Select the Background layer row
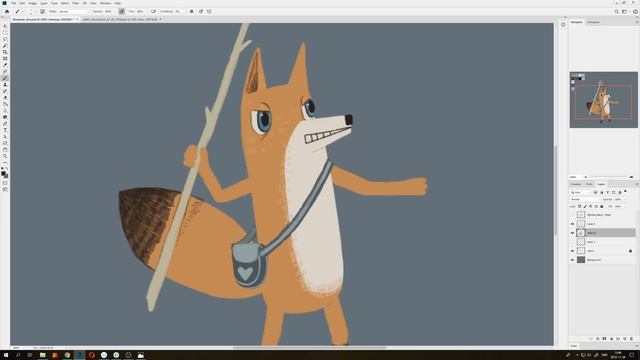This screenshot has height=360, width=640. [x=603, y=260]
